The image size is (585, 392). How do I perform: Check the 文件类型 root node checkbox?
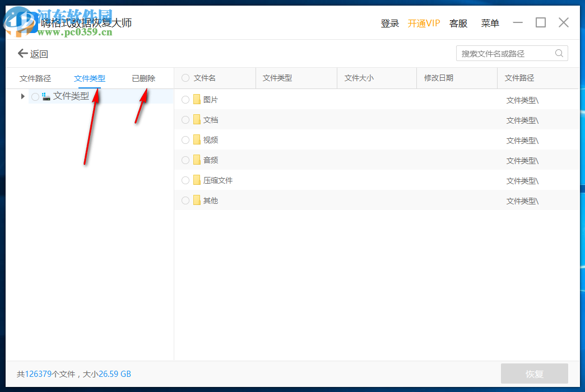click(35, 96)
